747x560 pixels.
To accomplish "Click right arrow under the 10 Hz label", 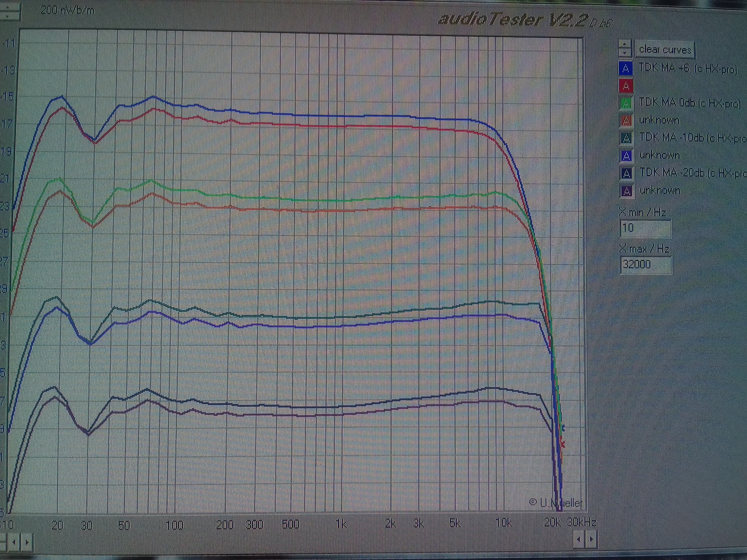I will coord(27,542).
